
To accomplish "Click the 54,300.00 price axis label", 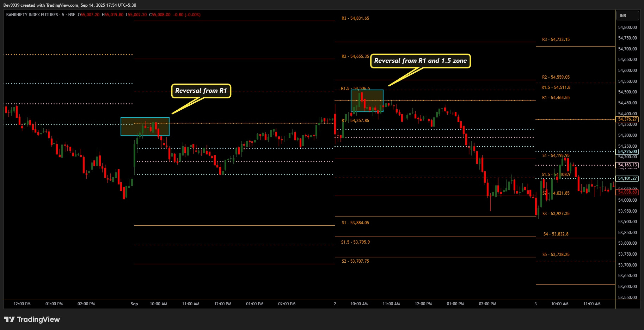I will (627, 135).
